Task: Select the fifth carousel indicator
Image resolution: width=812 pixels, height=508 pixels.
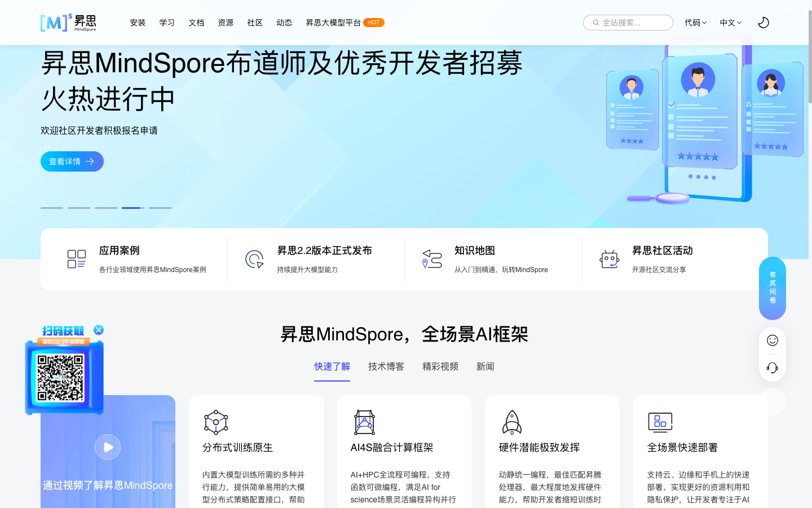Action: pyautogui.click(x=160, y=208)
